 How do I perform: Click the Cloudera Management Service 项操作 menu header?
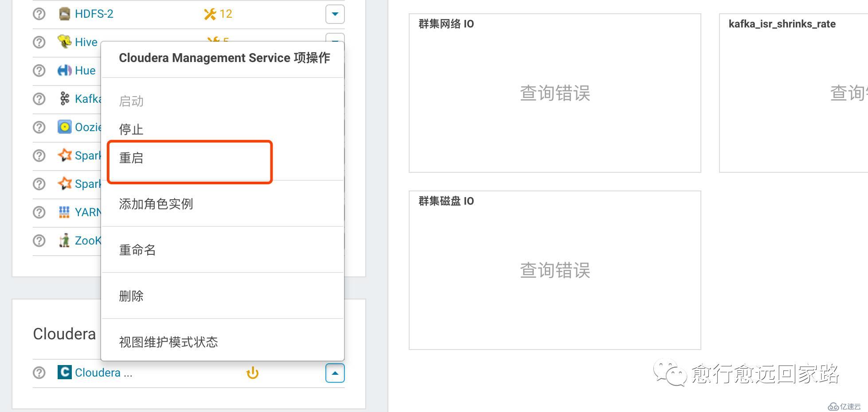tap(224, 58)
